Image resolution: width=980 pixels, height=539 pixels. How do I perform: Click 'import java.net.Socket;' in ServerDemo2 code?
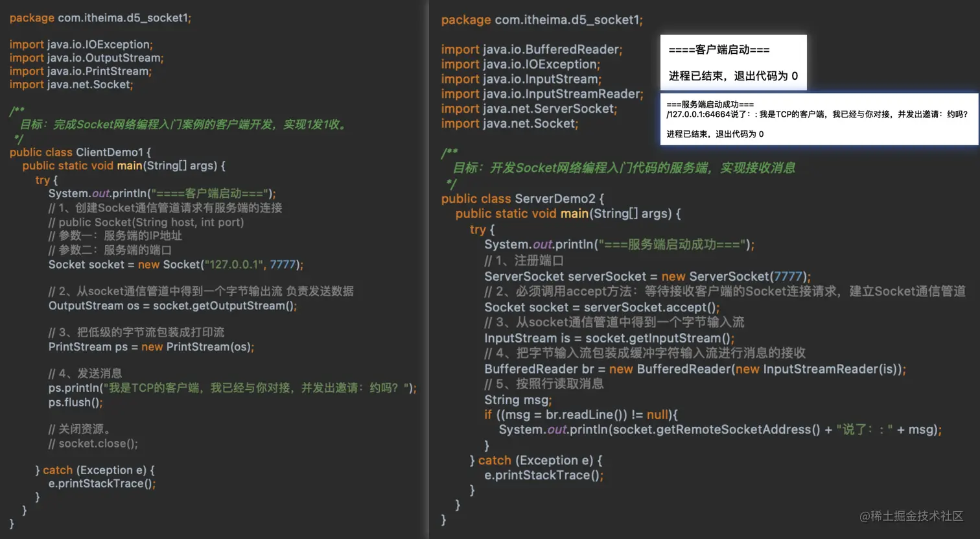[x=509, y=124]
